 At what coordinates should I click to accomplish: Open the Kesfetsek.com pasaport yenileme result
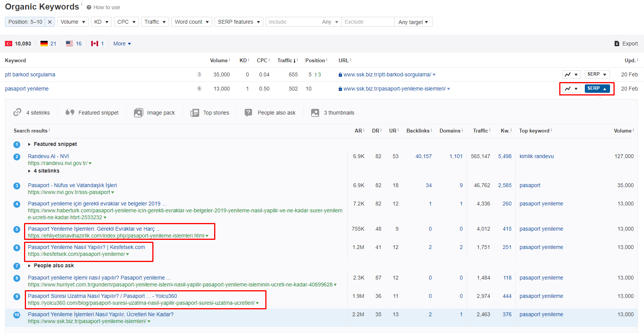[x=86, y=247]
